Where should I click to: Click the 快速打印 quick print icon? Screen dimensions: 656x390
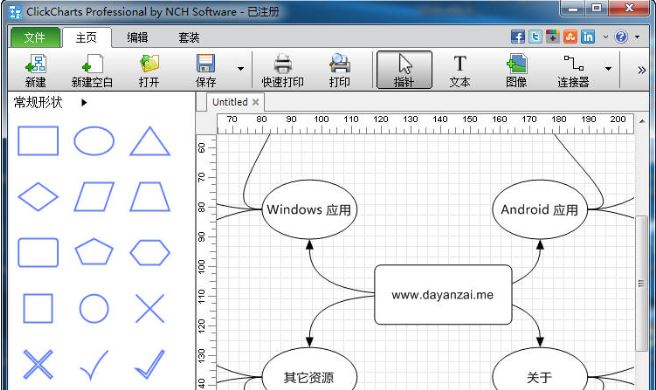pos(282,70)
